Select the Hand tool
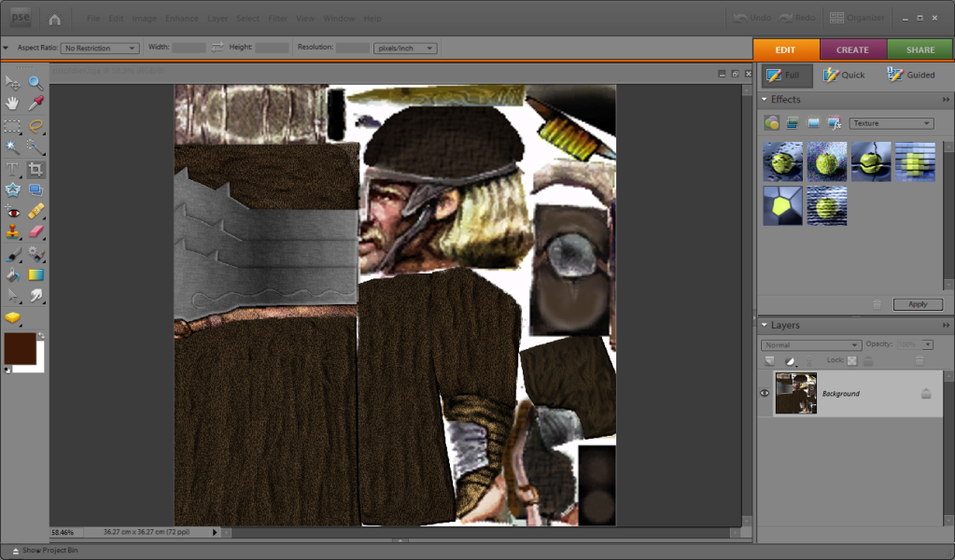 coord(12,102)
